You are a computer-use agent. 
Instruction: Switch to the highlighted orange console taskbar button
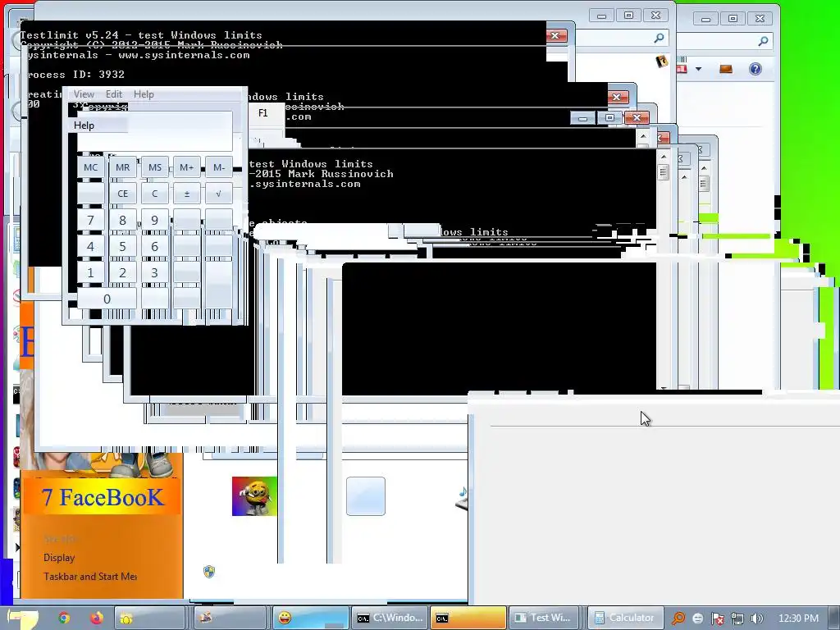tap(468, 619)
